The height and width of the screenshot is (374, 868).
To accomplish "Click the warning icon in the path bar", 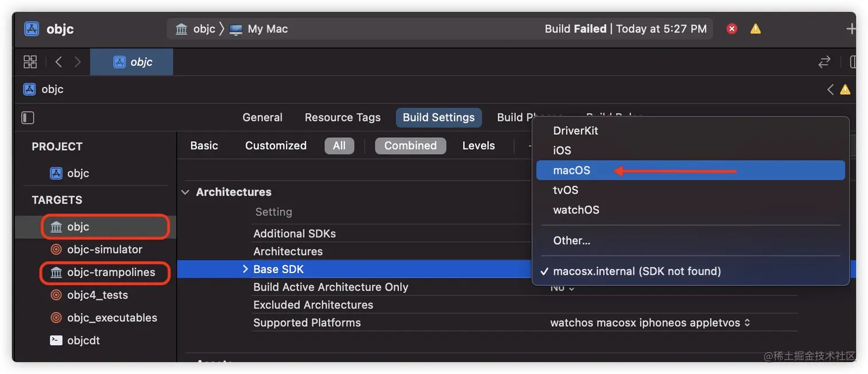I will pyautogui.click(x=845, y=89).
